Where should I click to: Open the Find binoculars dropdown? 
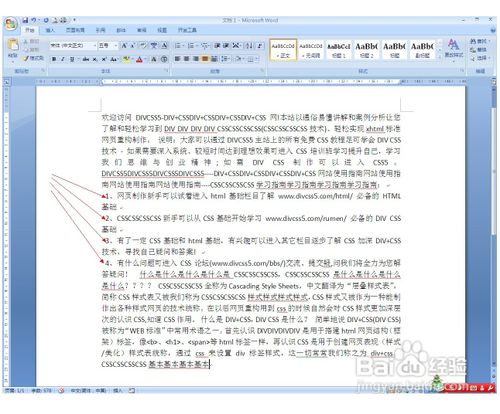[x=480, y=41]
